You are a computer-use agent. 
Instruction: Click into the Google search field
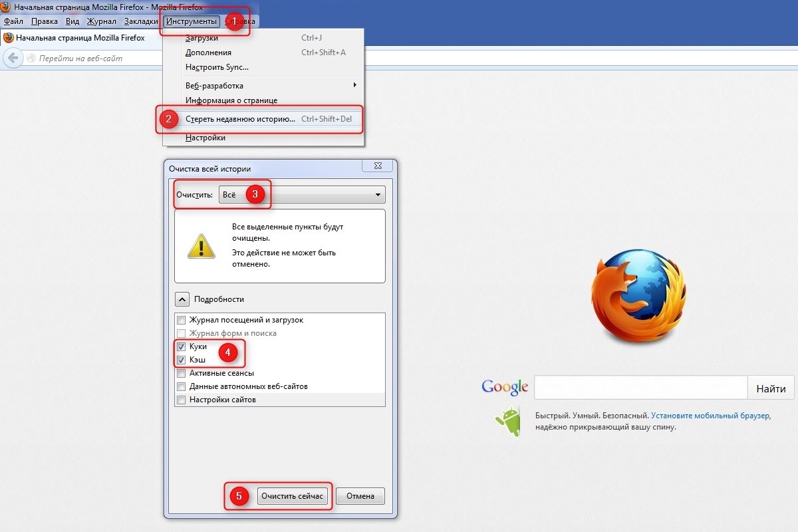[641, 388]
